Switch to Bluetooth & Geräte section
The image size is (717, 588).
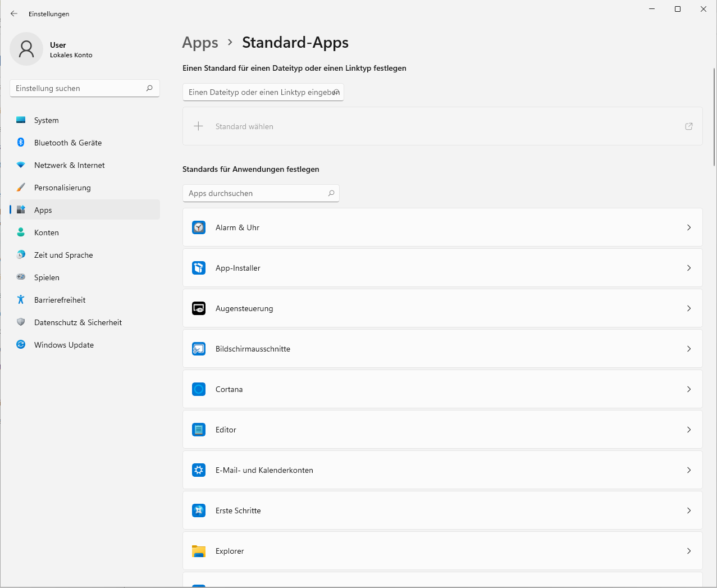click(x=67, y=143)
